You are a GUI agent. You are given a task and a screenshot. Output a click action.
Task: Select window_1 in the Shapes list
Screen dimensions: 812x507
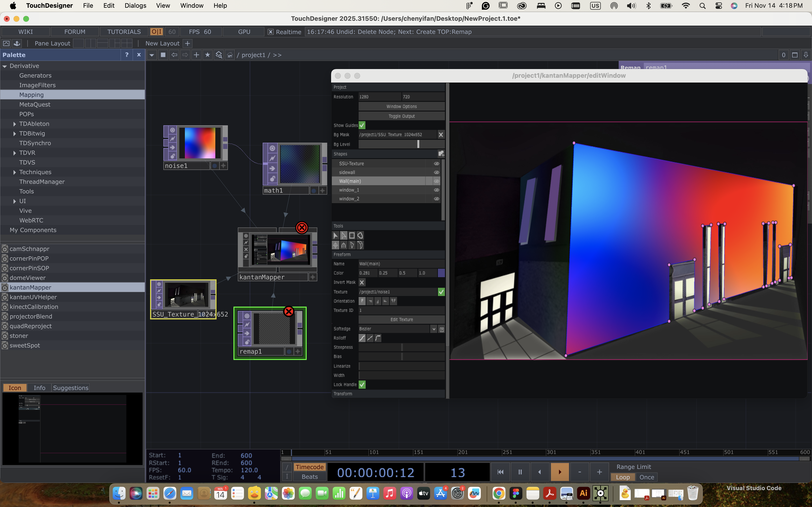coord(349,190)
